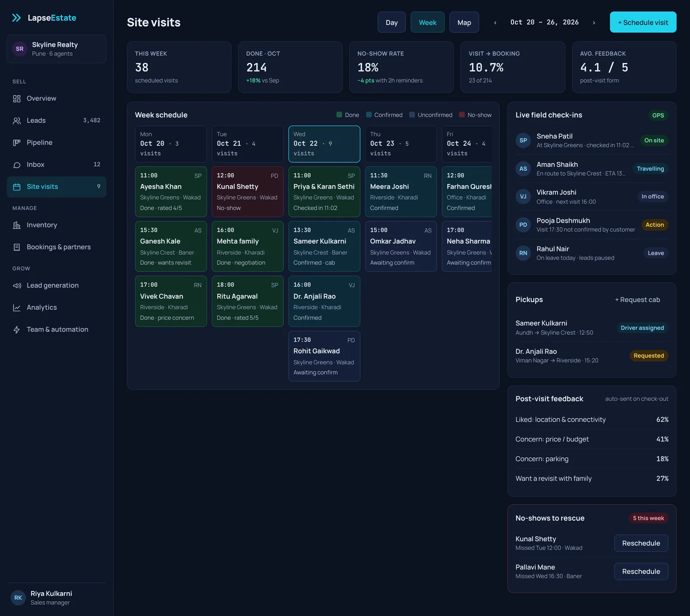690x616 pixels.
Task: Go to previous week arrow
Action: tap(495, 22)
